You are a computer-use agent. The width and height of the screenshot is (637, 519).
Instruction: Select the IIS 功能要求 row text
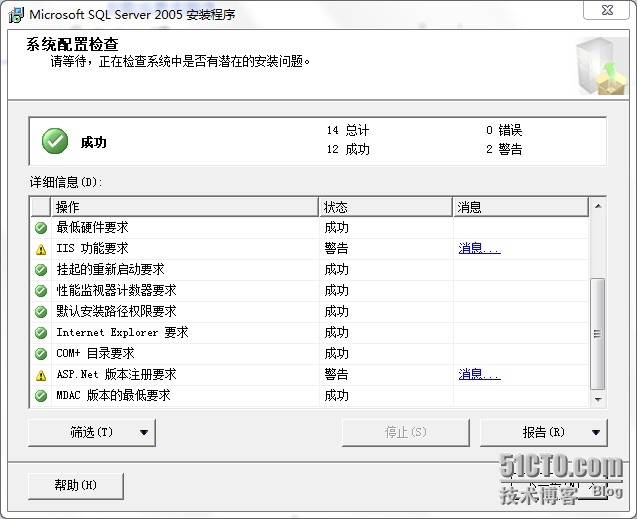pos(93,248)
